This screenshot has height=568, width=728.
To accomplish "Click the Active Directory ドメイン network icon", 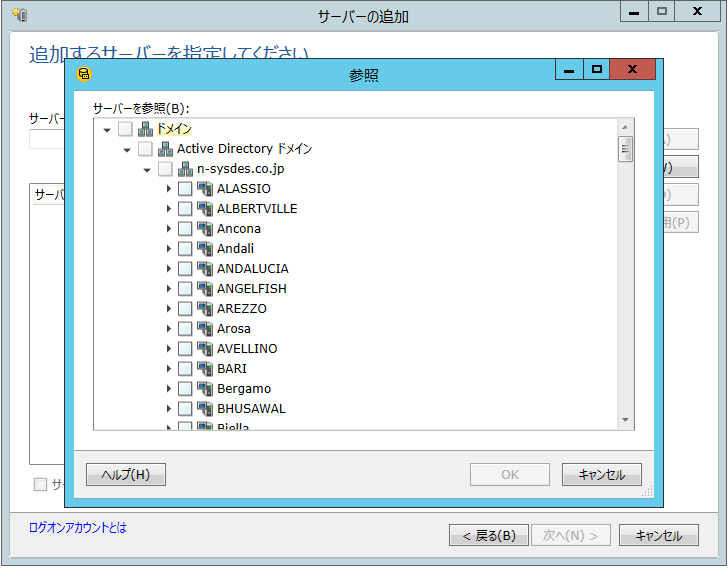I will point(165,149).
